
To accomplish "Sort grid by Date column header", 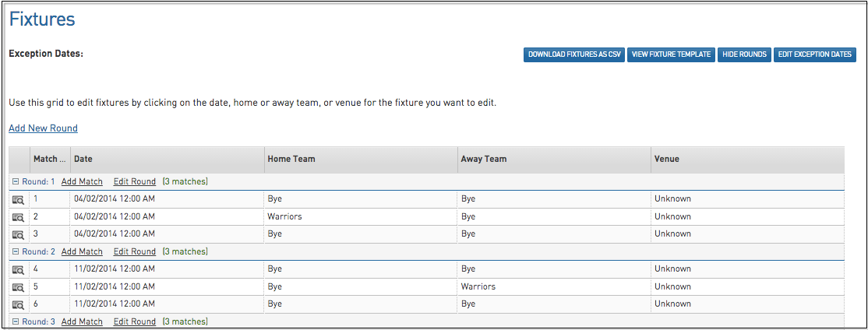I will pos(83,159).
